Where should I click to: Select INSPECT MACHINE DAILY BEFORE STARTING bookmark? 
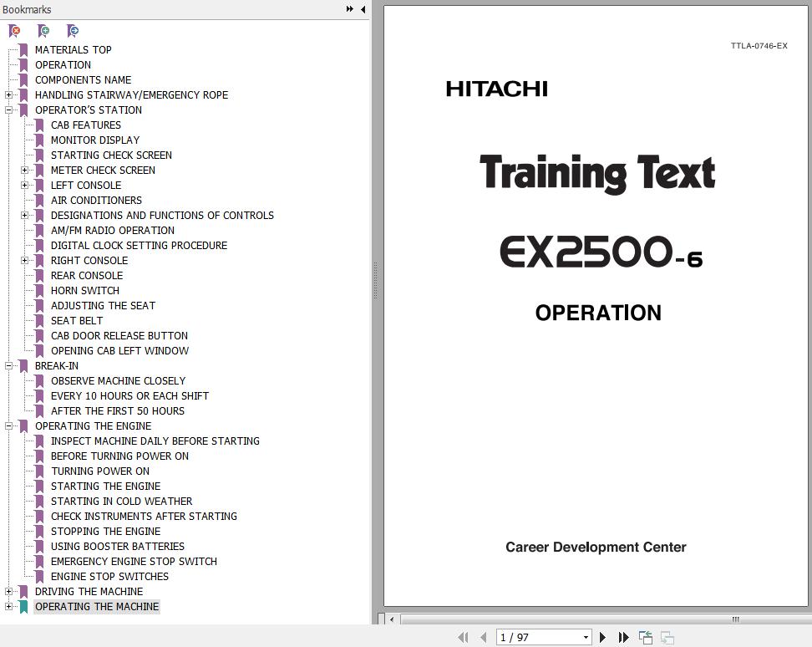(x=155, y=441)
